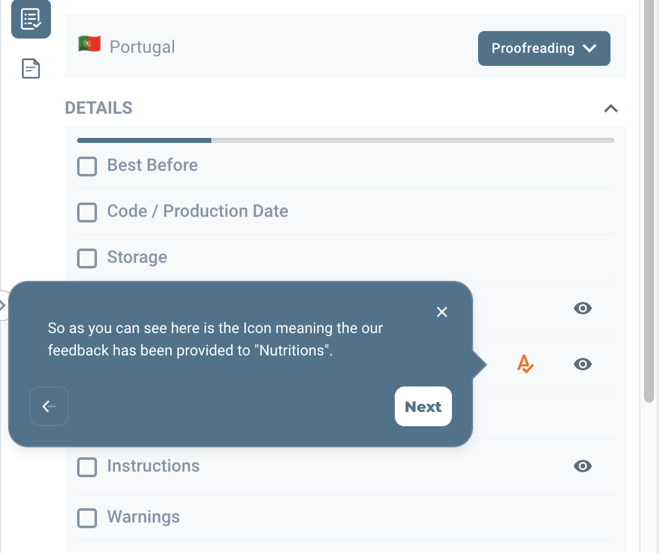Toggle the eye icon beside spellcheck icon

pyautogui.click(x=583, y=364)
